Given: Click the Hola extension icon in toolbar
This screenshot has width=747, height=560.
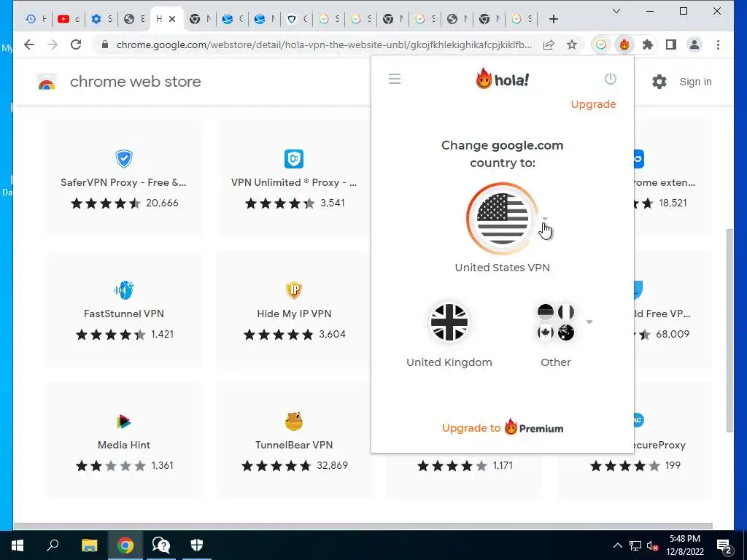Looking at the screenshot, I should [624, 44].
